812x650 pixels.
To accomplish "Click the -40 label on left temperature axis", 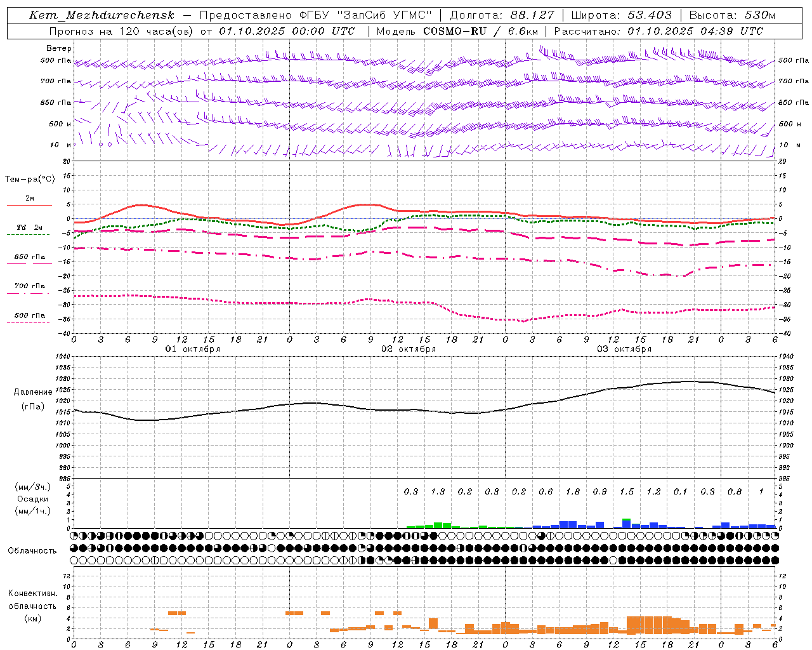I will (x=64, y=333).
